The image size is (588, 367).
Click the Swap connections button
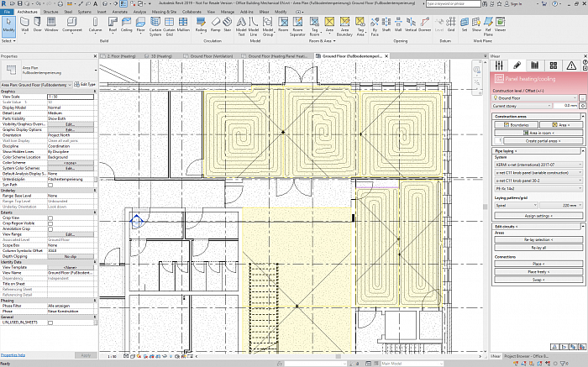coord(539,280)
